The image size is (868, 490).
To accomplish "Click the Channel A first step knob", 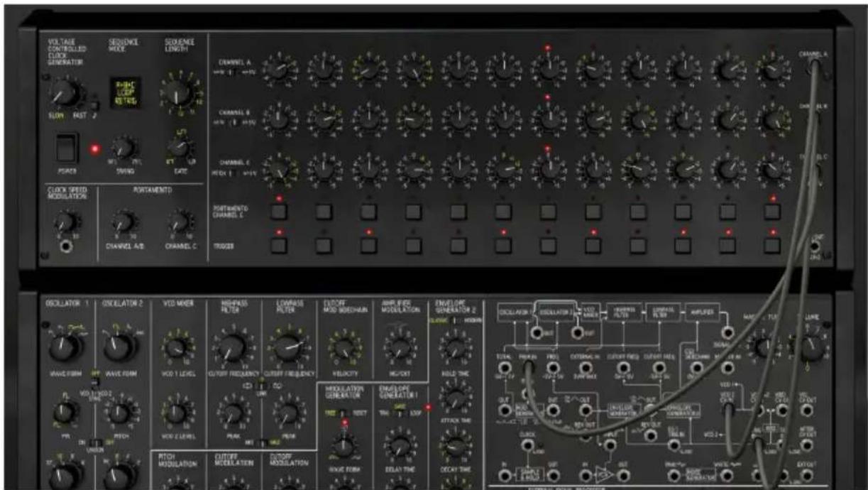I will pyautogui.click(x=278, y=70).
